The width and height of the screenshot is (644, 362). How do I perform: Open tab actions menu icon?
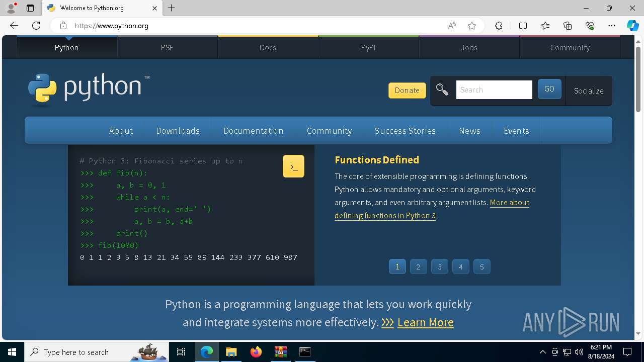(30, 8)
